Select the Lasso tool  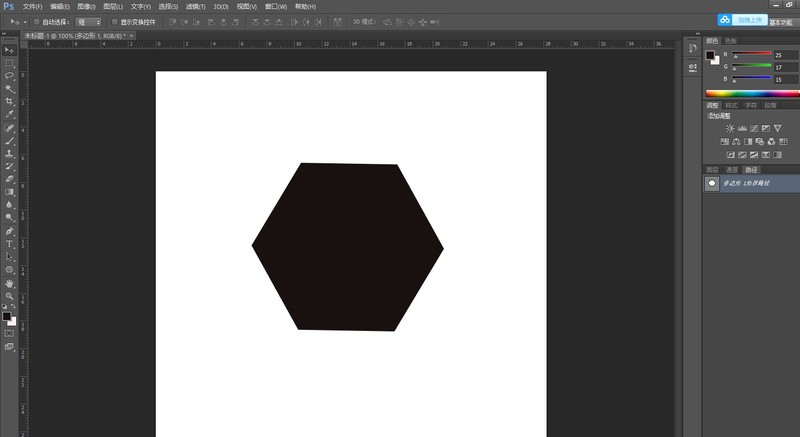tap(9, 75)
